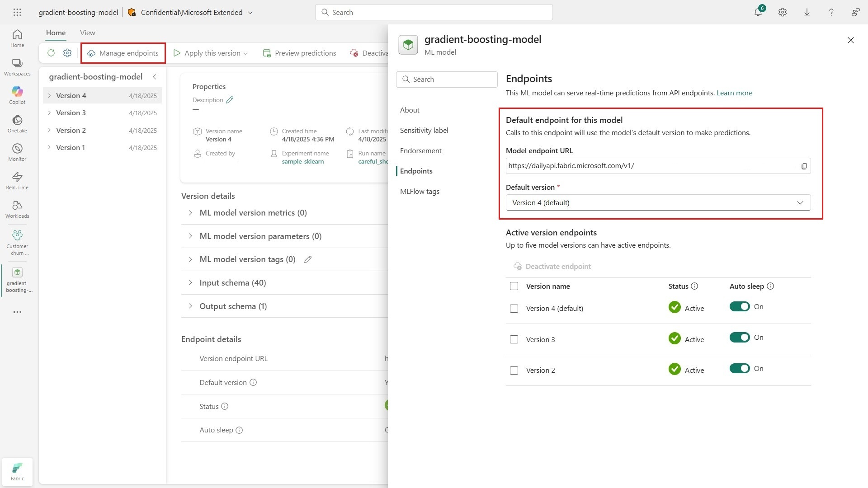Click the refresh icon in toolbar
The width and height of the screenshot is (868, 488).
pos(51,53)
